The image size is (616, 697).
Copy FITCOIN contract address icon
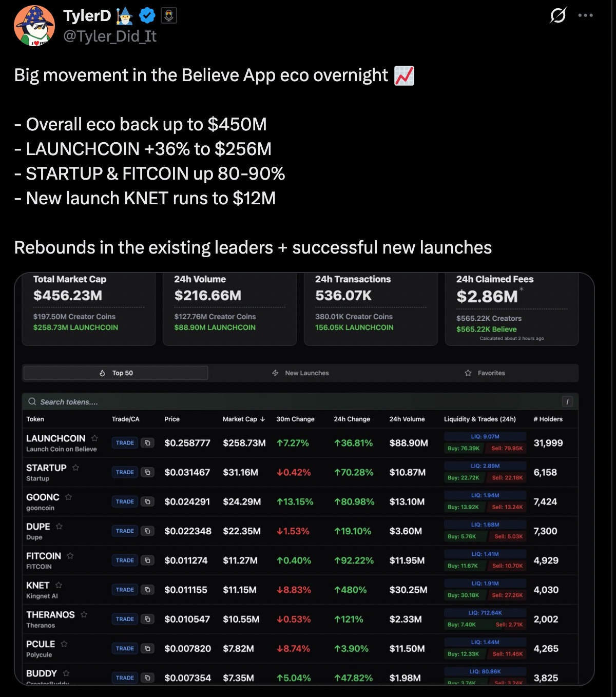(147, 560)
